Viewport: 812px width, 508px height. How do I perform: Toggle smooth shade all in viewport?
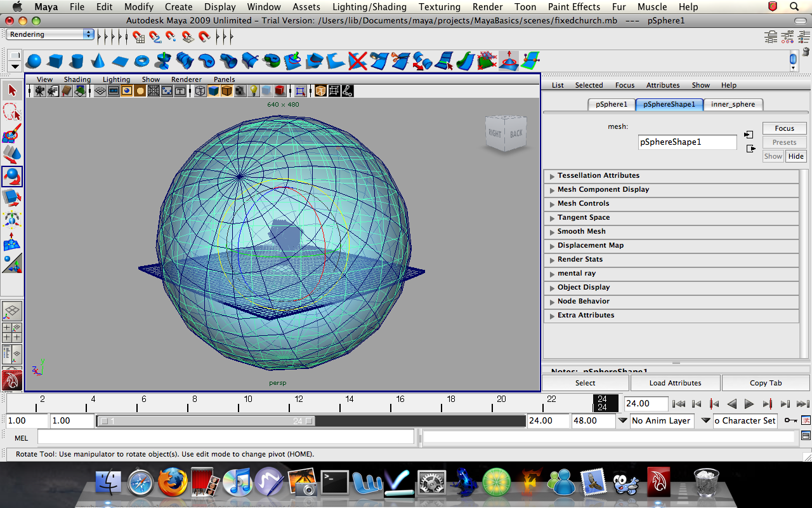213,91
